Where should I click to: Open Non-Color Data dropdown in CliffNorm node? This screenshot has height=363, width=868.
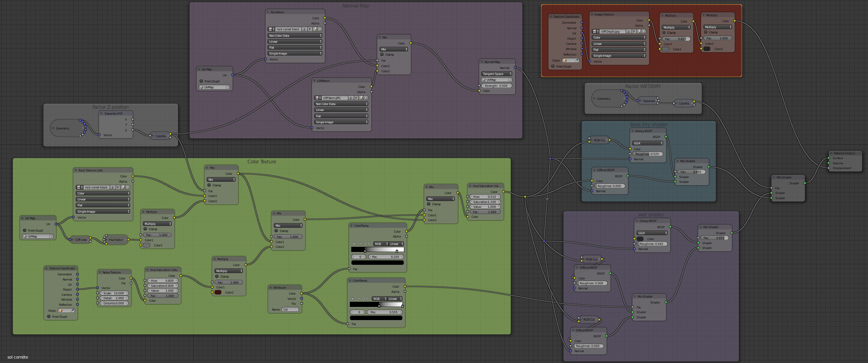click(x=341, y=104)
